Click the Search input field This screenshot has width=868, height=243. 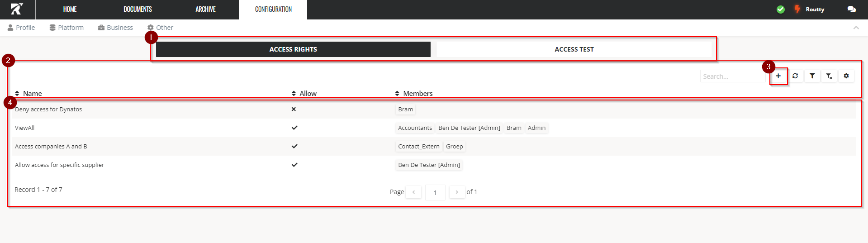pos(732,76)
